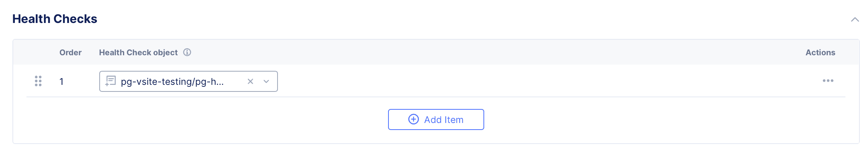The width and height of the screenshot is (868, 151).
Task: Click blank area beside the Health Checks title
Action: (467, 19)
